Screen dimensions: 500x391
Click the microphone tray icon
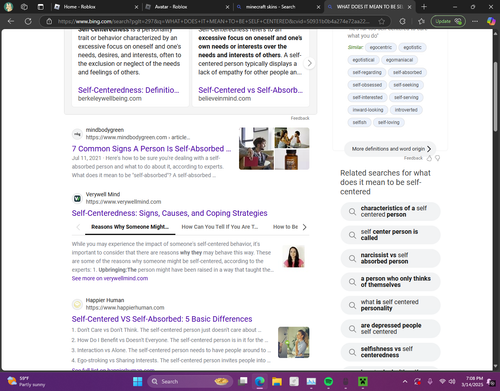(430, 381)
